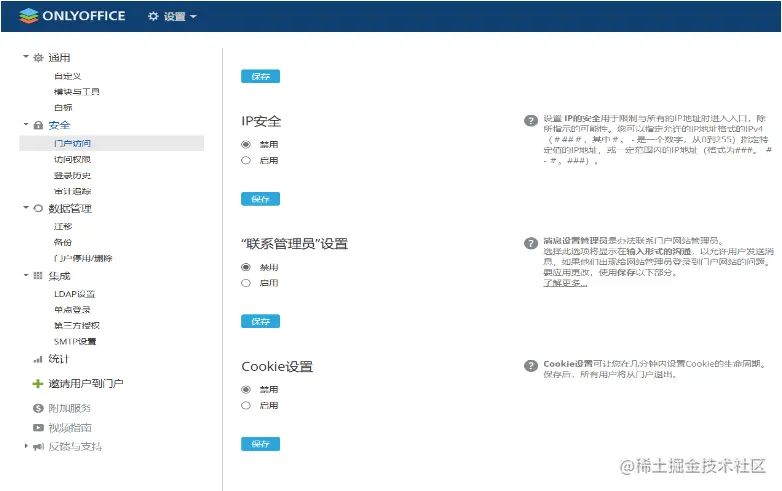This screenshot has width=782, height=491.
Task: Expand the 反馈与支持 section arrow
Action: click(x=26, y=446)
